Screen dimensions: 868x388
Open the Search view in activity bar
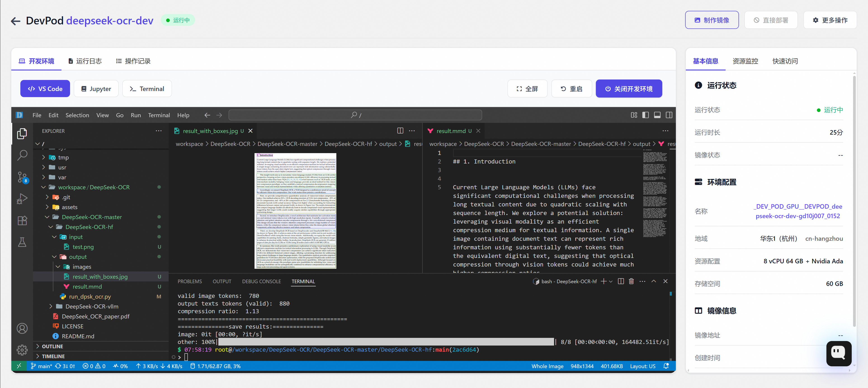tap(22, 155)
